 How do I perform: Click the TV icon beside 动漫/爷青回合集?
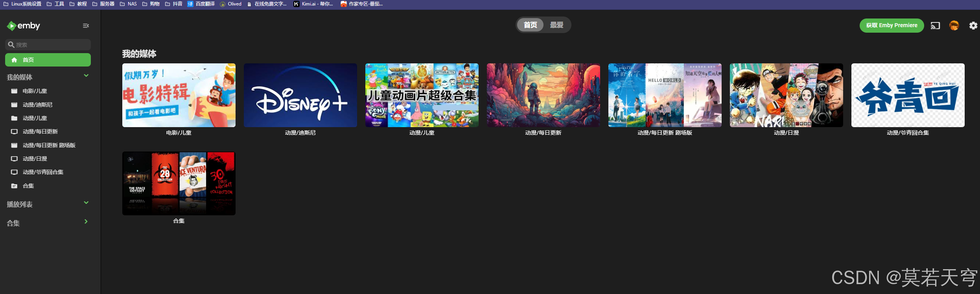pos(14,172)
